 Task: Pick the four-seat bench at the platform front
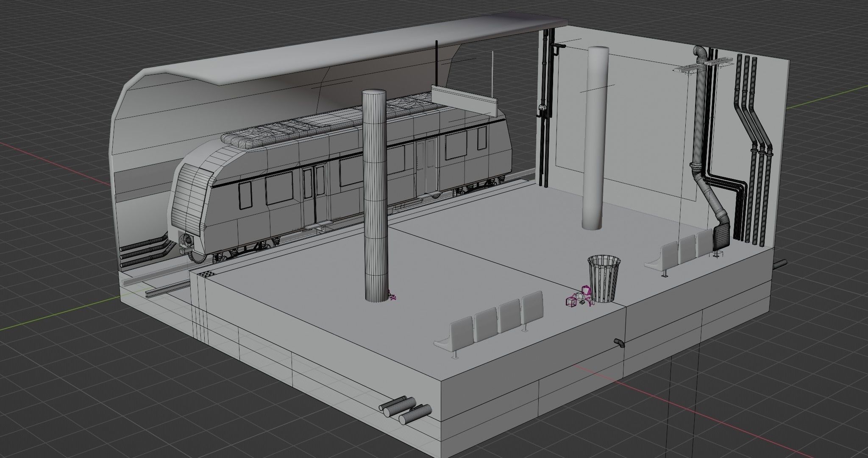tap(490, 326)
